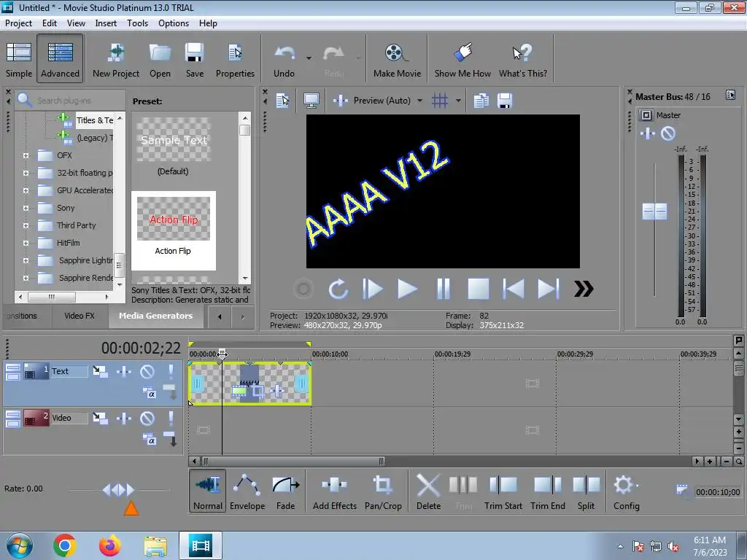Toggle Master bus mute icon
747x560 pixels.
coord(668,134)
